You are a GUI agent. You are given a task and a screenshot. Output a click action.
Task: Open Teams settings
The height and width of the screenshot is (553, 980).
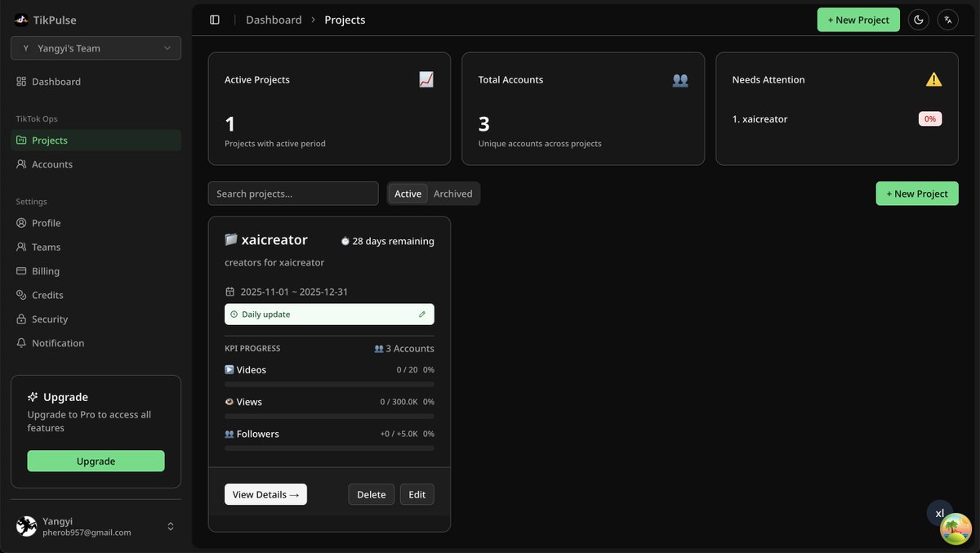click(96, 247)
